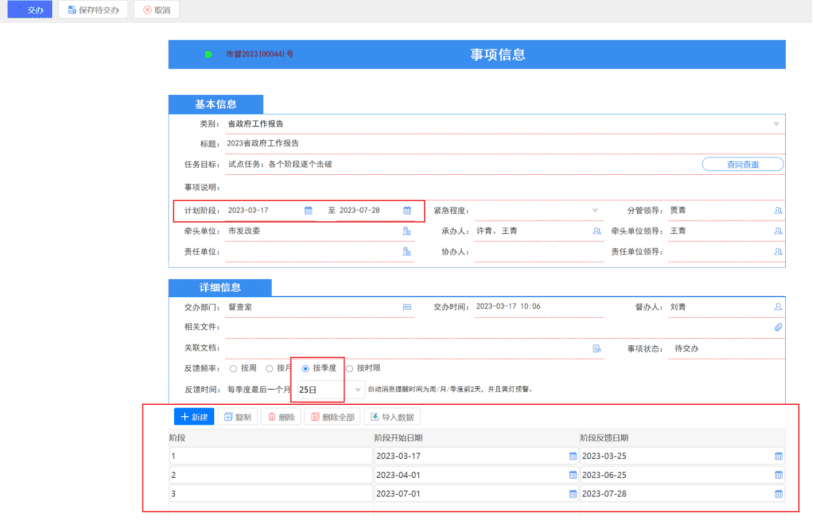Click the 阶段 column header
Screen dimensions: 813x522
[177, 438]
